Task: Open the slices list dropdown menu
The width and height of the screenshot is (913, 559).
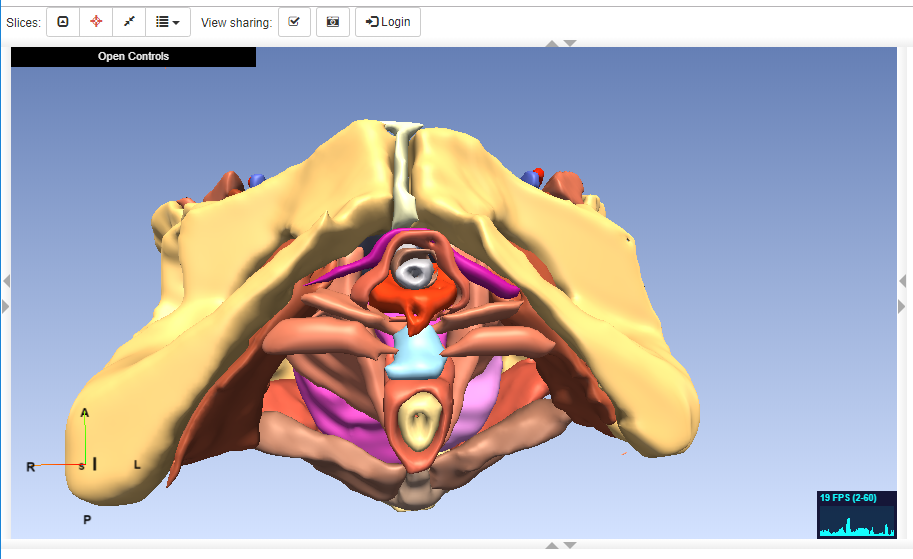Action: pyautogui.click(x=168, y=22)
